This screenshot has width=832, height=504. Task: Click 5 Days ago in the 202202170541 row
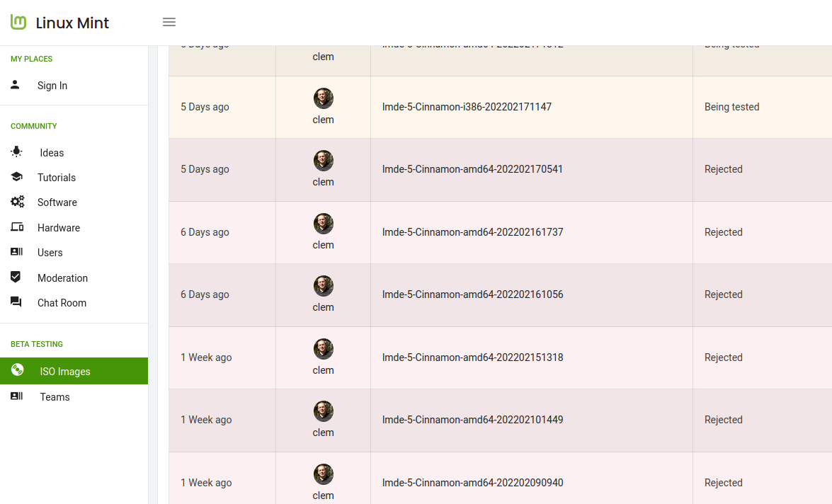[x=205, y=169]
